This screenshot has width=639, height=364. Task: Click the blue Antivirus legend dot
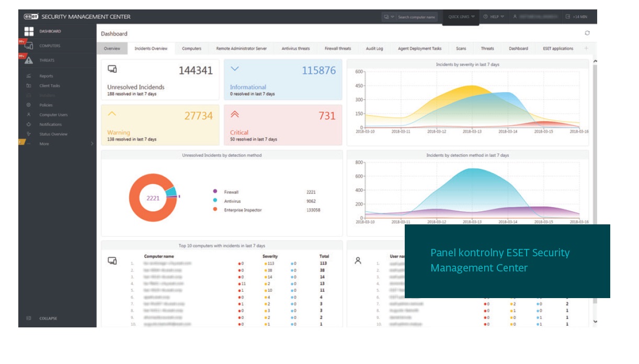tap(215, 200)
